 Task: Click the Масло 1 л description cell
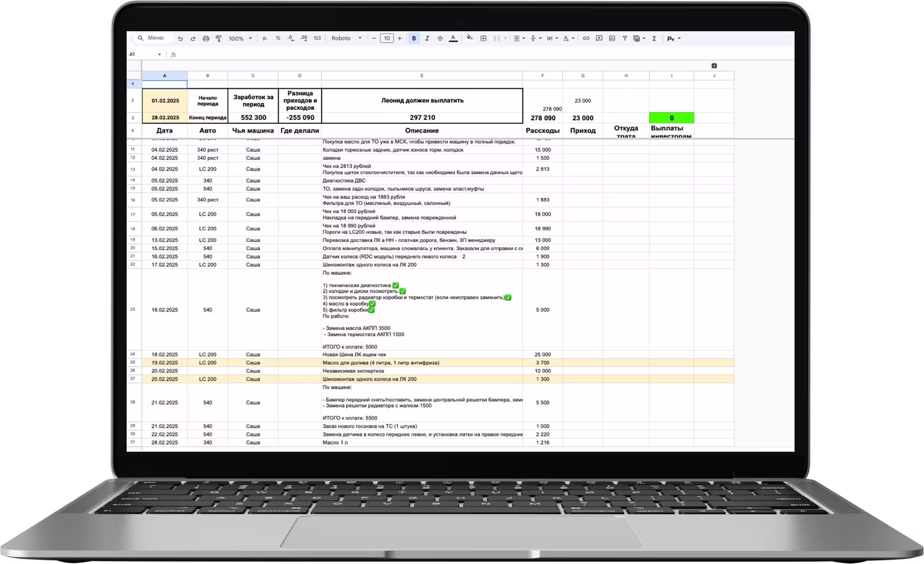[422, 443]
